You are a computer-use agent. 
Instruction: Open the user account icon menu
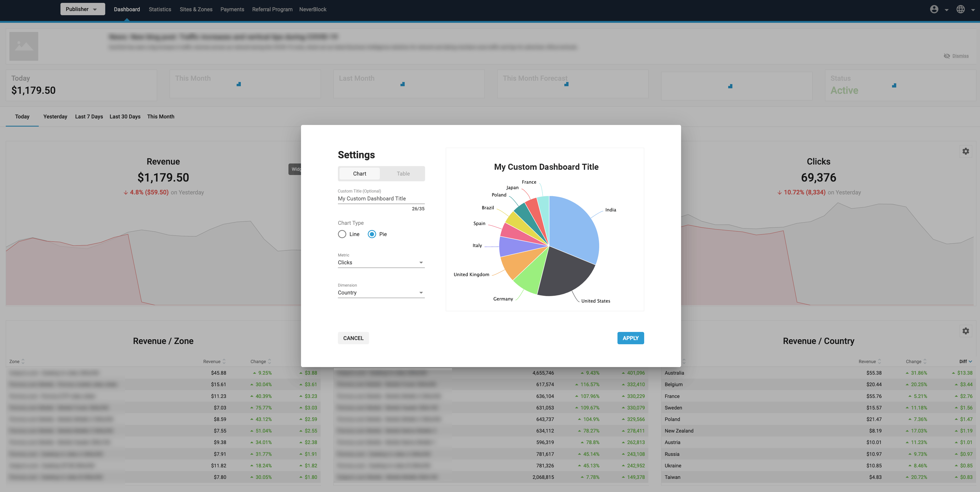(934, 9)
